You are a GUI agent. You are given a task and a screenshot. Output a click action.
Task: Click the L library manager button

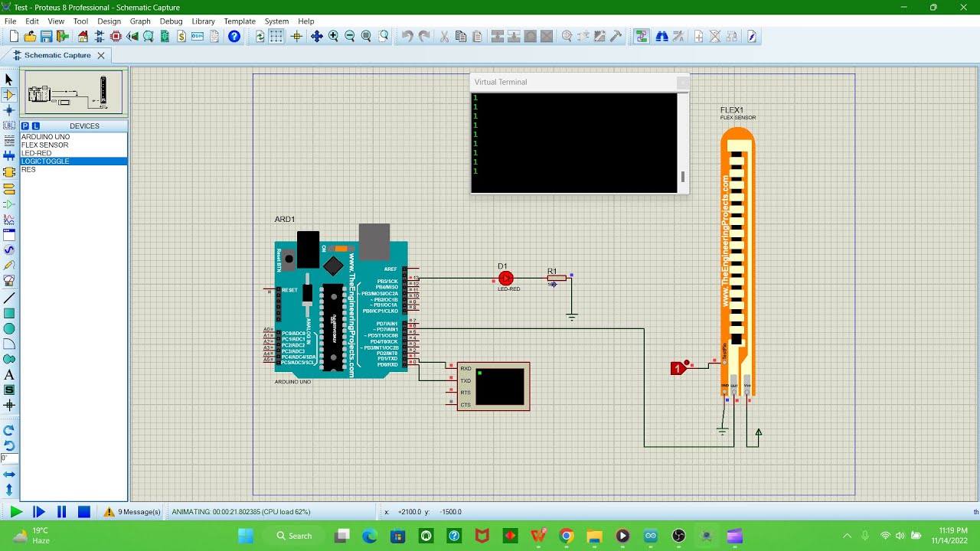[35, 126]
